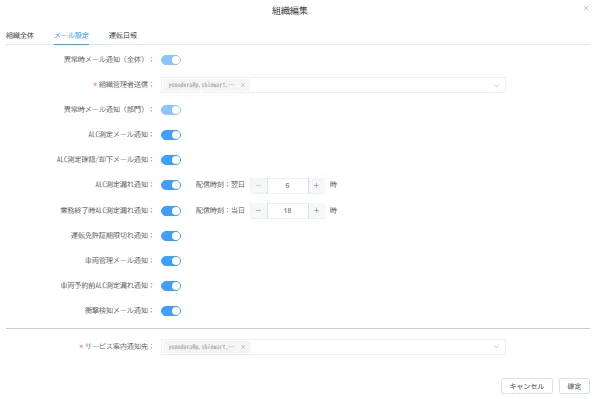The image size is (596, 399).
Task: Select the メール設定 tab
Action: (x=71, y=35)
